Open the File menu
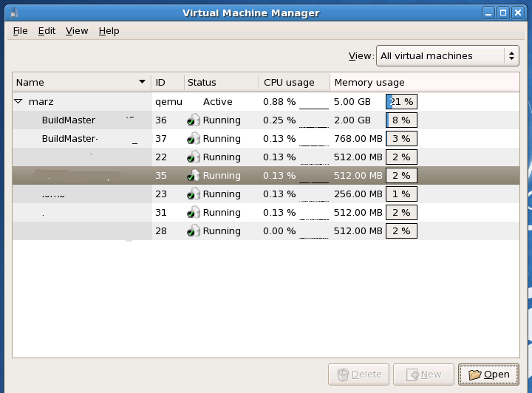 pos(20,31)
